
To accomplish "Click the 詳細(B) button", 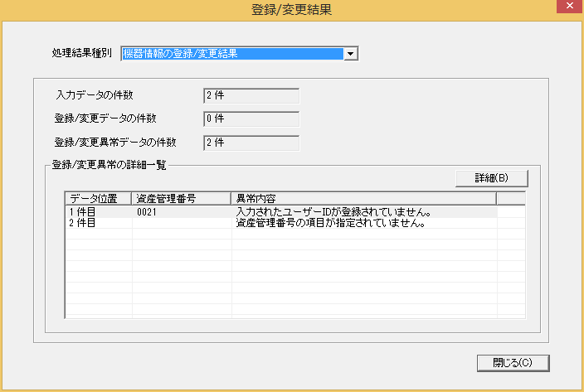I will tap(492, 178).
